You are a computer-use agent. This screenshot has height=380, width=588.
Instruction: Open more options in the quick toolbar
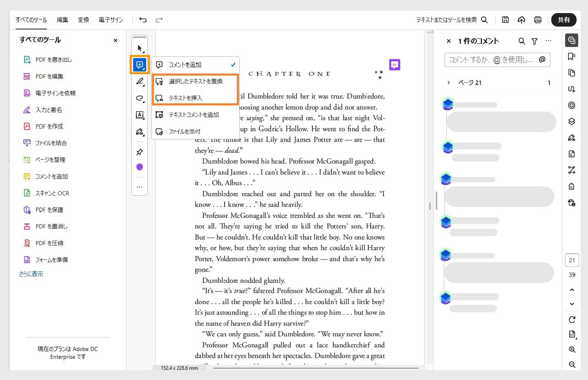click(x=140, y=187)
